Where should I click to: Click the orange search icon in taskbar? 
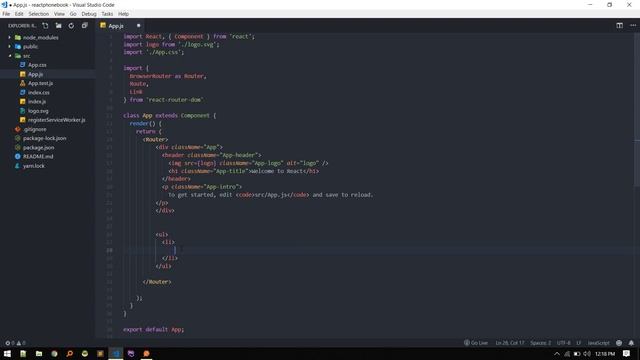[x=69, y=353]
